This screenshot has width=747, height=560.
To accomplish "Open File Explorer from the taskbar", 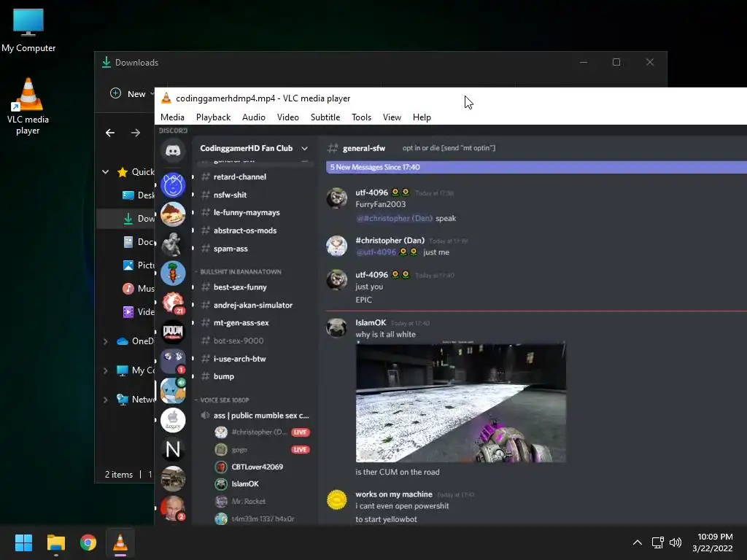I will click(55, 542).
